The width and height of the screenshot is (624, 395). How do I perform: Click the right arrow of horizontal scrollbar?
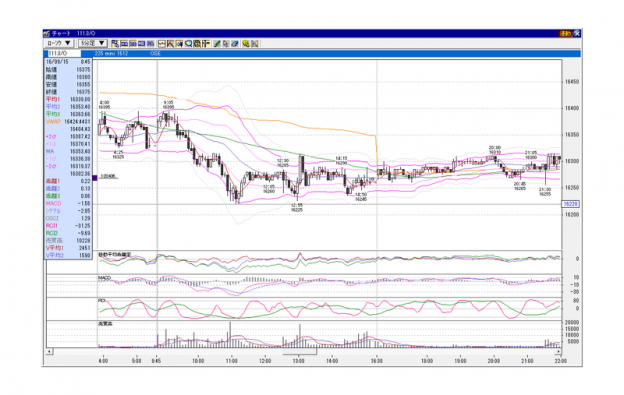tap(558, 352)
